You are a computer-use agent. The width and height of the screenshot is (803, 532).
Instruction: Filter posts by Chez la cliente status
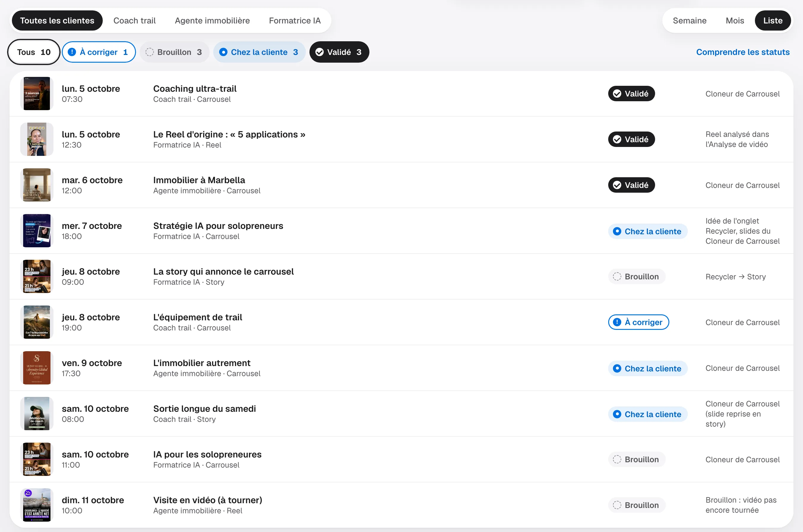pyautogui.click(x=259, y=52)
